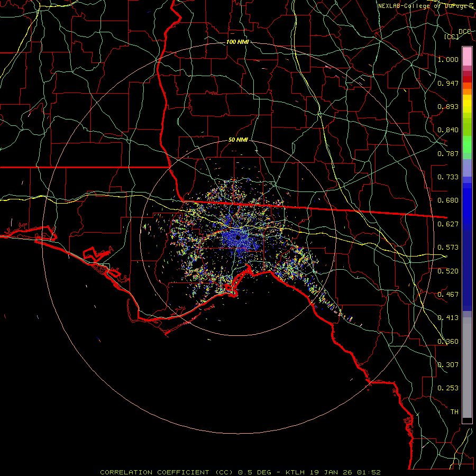
Task: Click the 0.733 scale value
Action: coord(448,177)
